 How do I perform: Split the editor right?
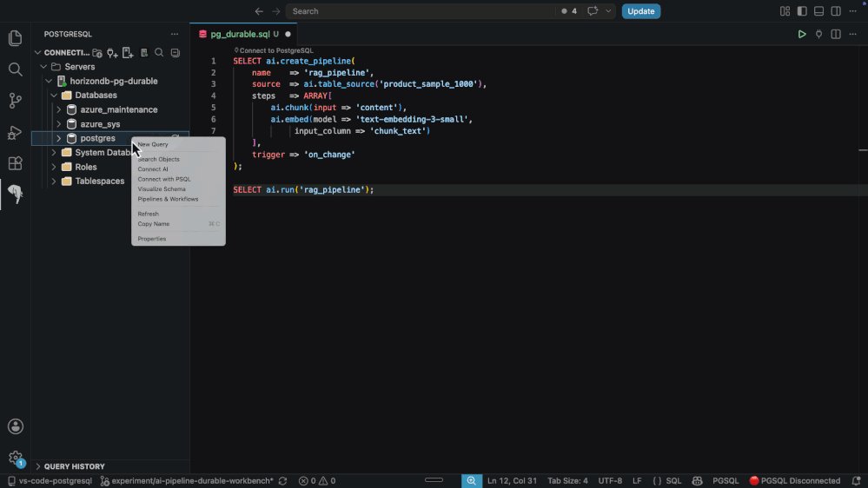click(836, 35)
